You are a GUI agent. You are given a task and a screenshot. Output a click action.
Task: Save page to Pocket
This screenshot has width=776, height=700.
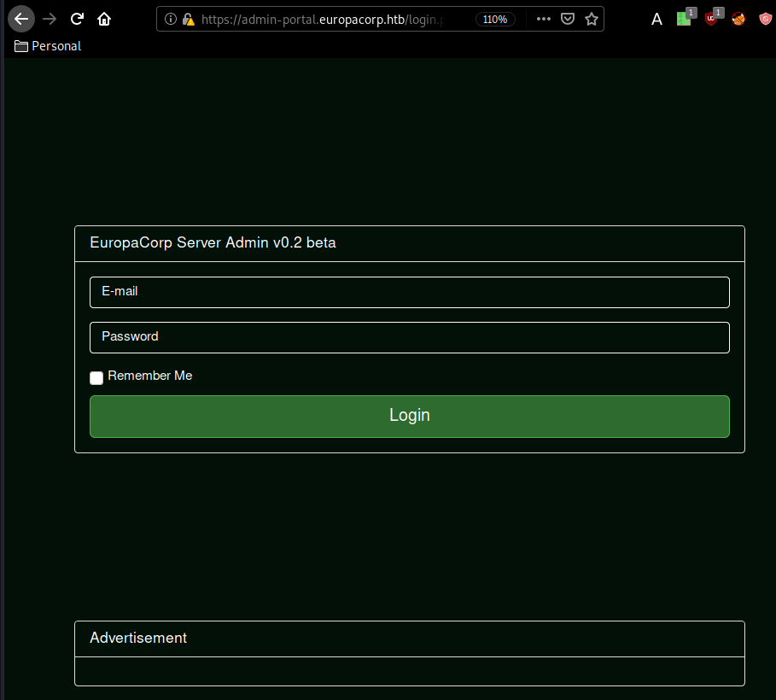click(x=567, y=19)
